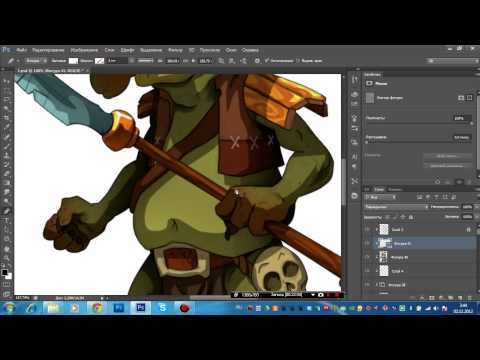This screenshot has height=360, width=480.
Task: Select the Hand tool
Action: pyautogui.click(x=6, y=249)
